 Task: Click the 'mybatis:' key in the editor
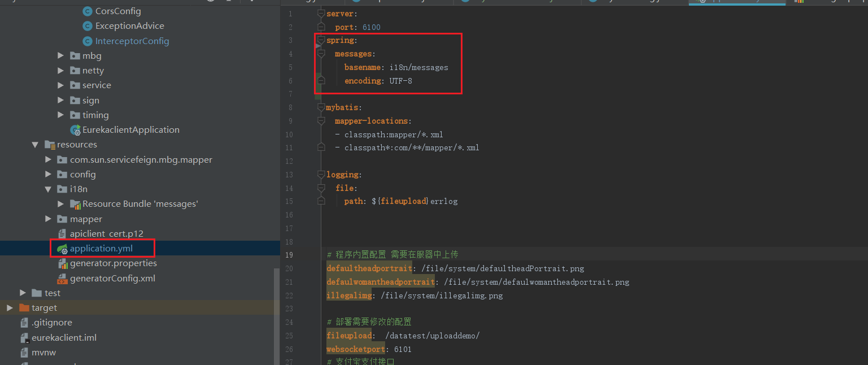click(x=344, y=107)
